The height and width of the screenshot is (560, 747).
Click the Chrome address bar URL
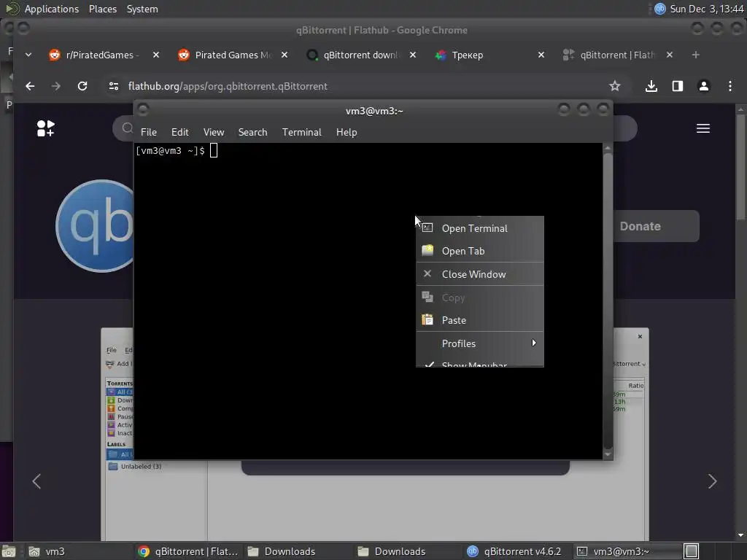tap(228, 86)
